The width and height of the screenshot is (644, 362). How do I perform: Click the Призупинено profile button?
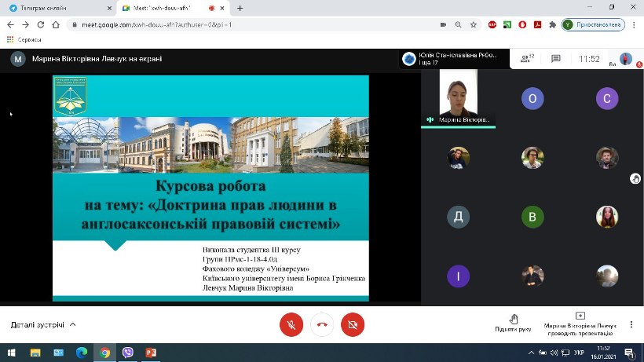(x=593, y=24)
